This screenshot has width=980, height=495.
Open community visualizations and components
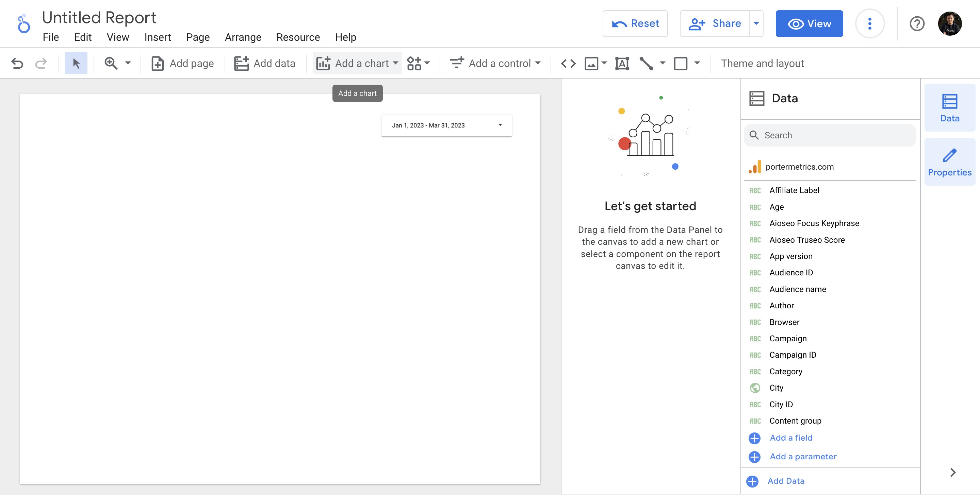[418, 63]
